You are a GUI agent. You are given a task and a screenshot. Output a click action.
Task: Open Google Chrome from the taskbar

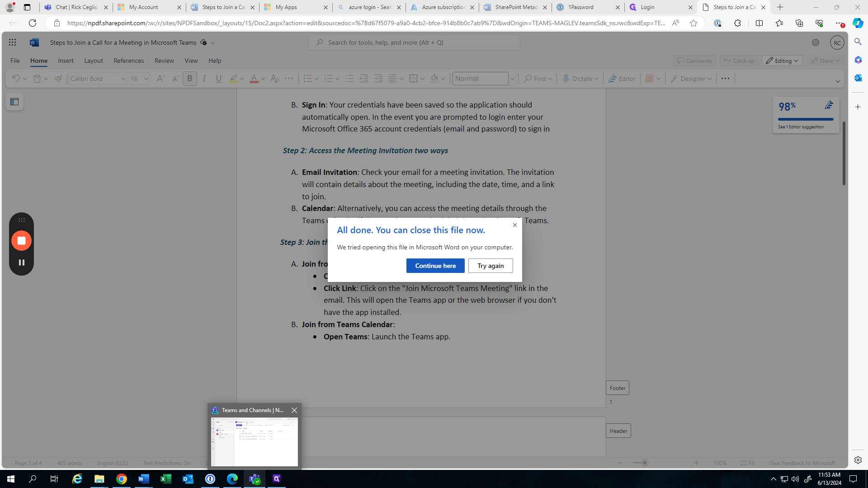pyautogui.click(x=122, y=479)
